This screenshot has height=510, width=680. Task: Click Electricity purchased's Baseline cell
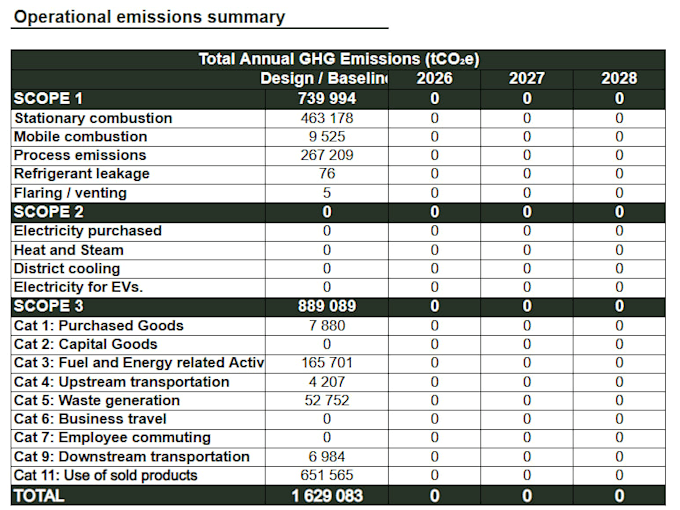[327, 231]
